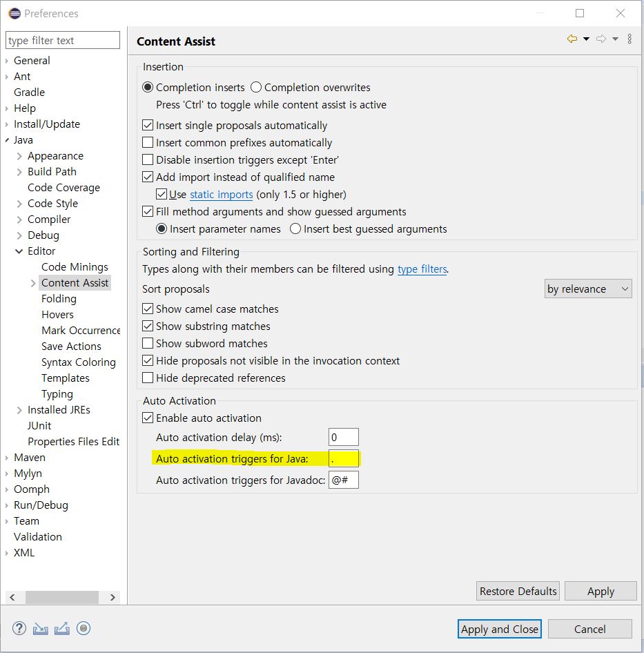Select the Gradle preferences page
The image size is (644, 653).
(29, 92)
